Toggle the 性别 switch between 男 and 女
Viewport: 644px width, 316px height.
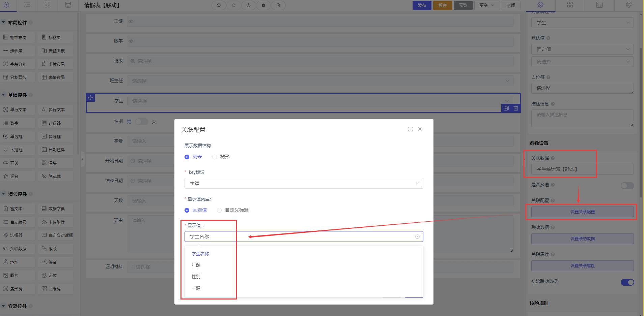point(142,122)
